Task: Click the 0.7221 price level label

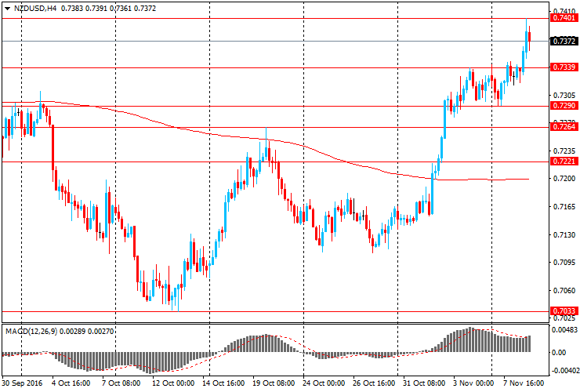Action: tap(564, 162)
